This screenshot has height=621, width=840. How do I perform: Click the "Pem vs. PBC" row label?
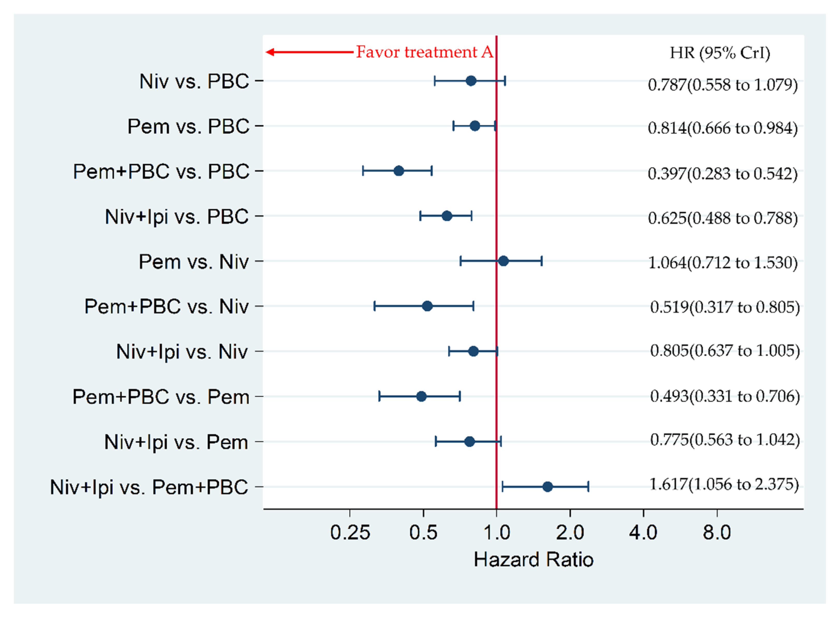188,126
